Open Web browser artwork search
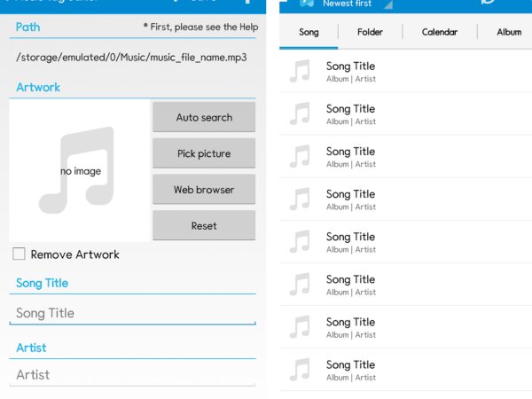 pos(204,190)
